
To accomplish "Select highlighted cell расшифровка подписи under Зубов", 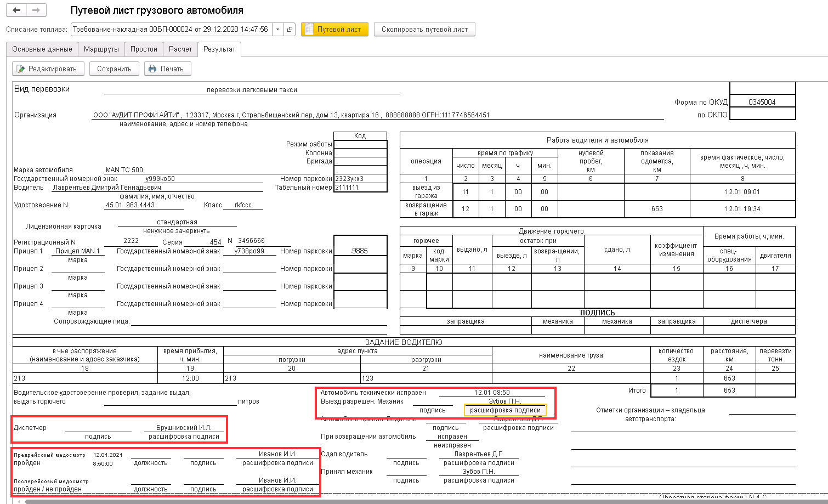I will [x=505, y=410].
